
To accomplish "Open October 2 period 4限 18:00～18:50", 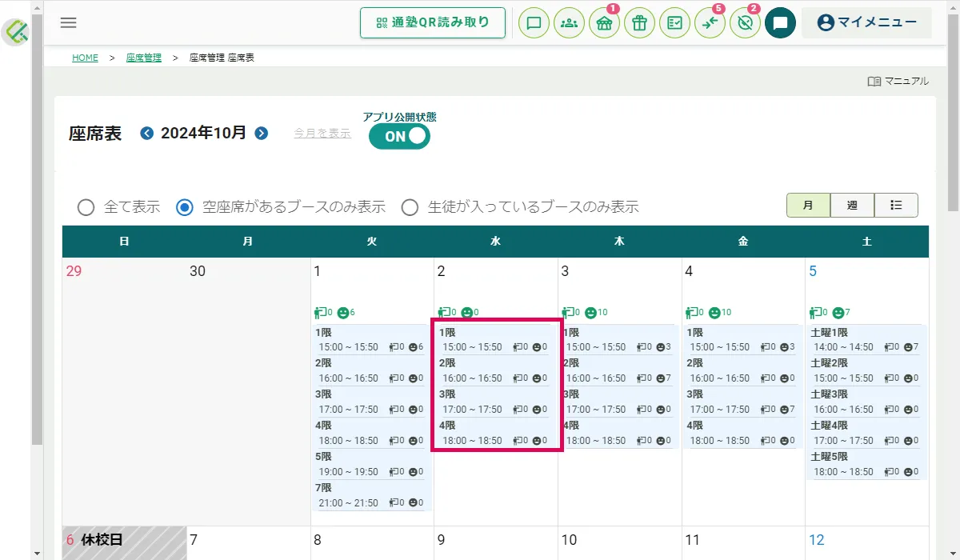I will [494, 433].
